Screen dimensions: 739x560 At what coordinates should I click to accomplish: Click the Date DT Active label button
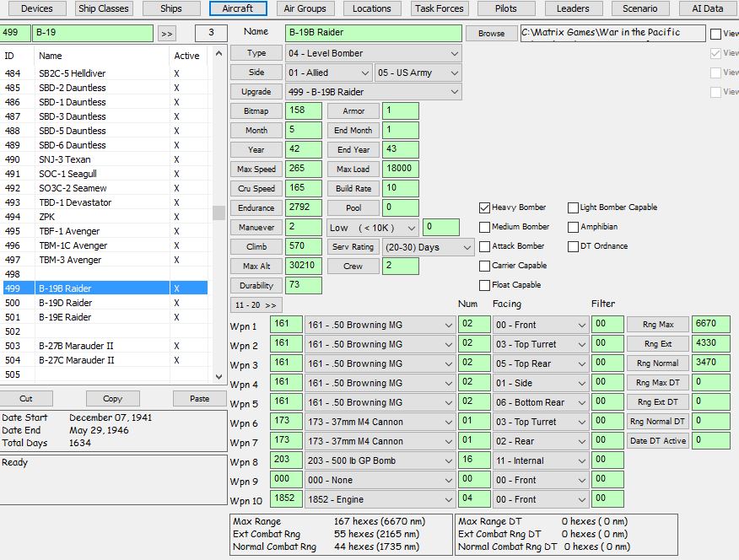(657, 441)
